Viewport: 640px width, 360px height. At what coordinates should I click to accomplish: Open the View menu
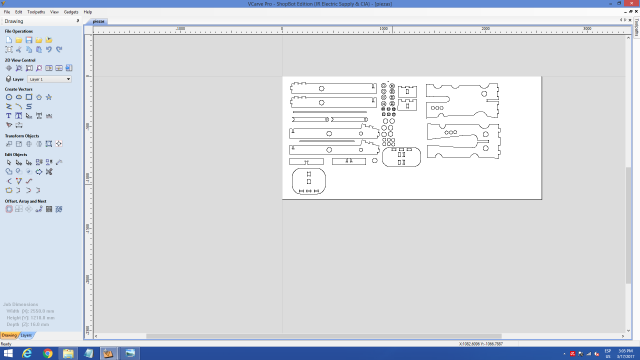click(54, 12)
